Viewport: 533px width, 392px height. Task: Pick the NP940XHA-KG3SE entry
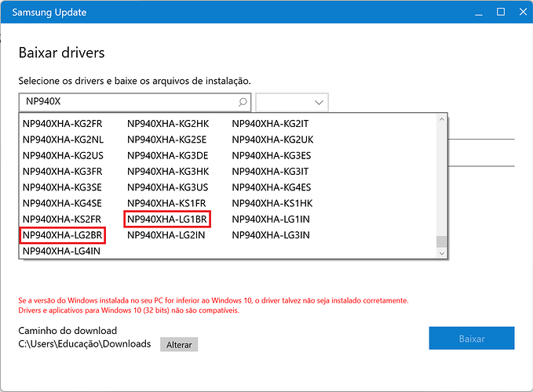pyautogui.click(x=62, y=187)
